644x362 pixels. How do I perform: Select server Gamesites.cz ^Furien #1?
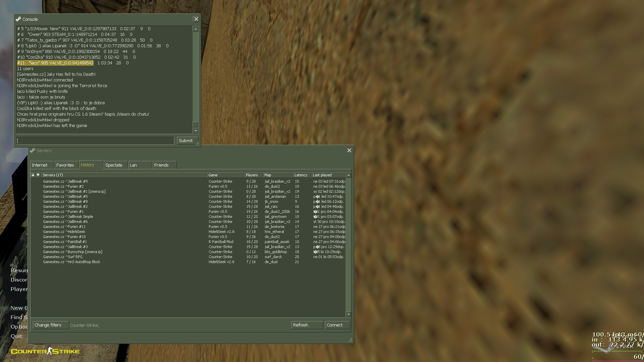coord(188,212)
